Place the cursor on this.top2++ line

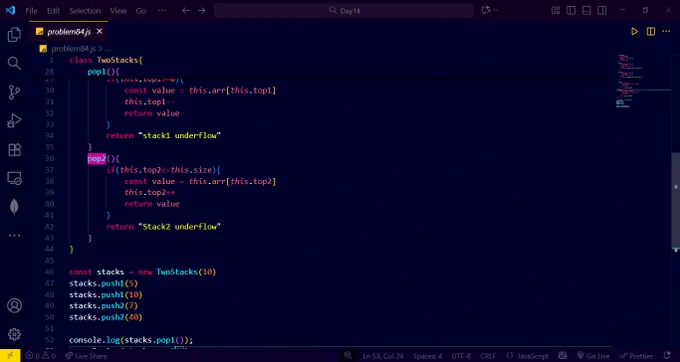150,192
